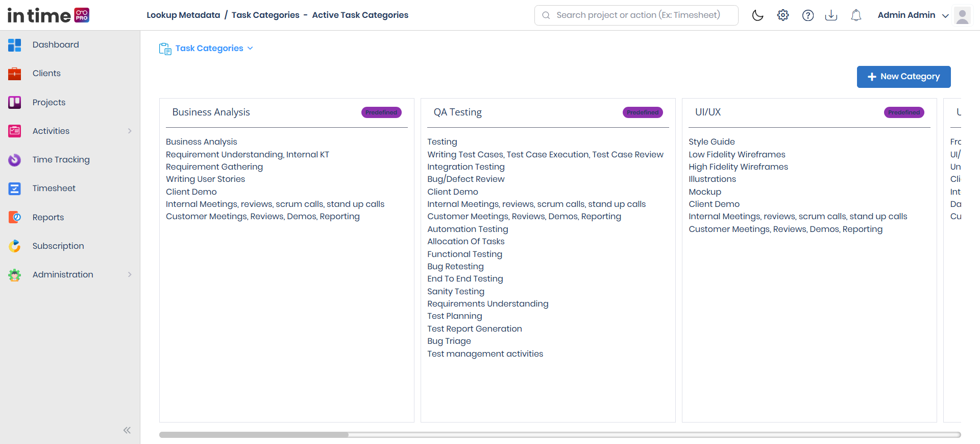
Task: Click the Task Categories clipboard icon
Action: pos(165,49)
